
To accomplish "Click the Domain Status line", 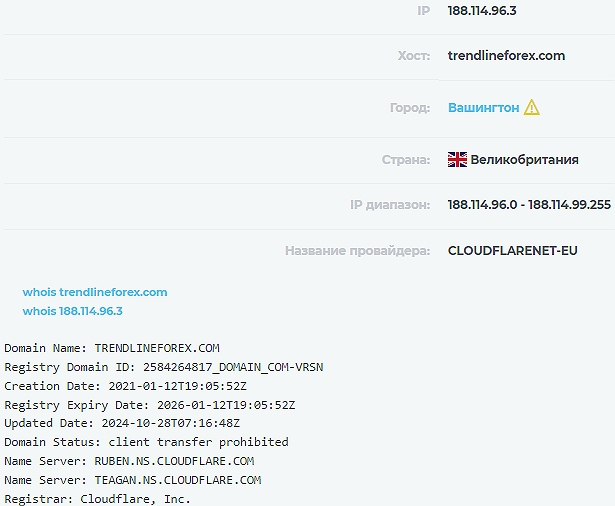I will click(x=146, y=442).
